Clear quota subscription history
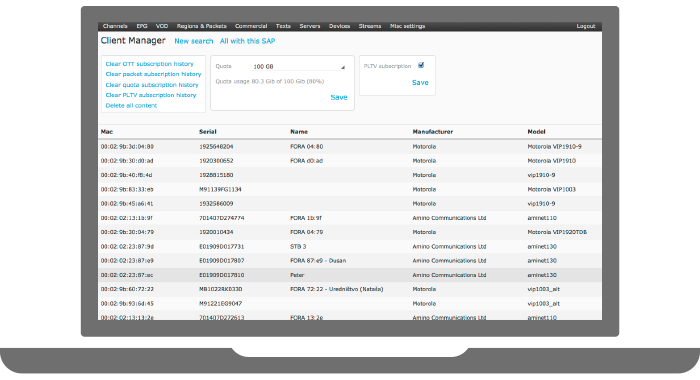The width and height of the screenshot is (700, 380). click(152, 85)
